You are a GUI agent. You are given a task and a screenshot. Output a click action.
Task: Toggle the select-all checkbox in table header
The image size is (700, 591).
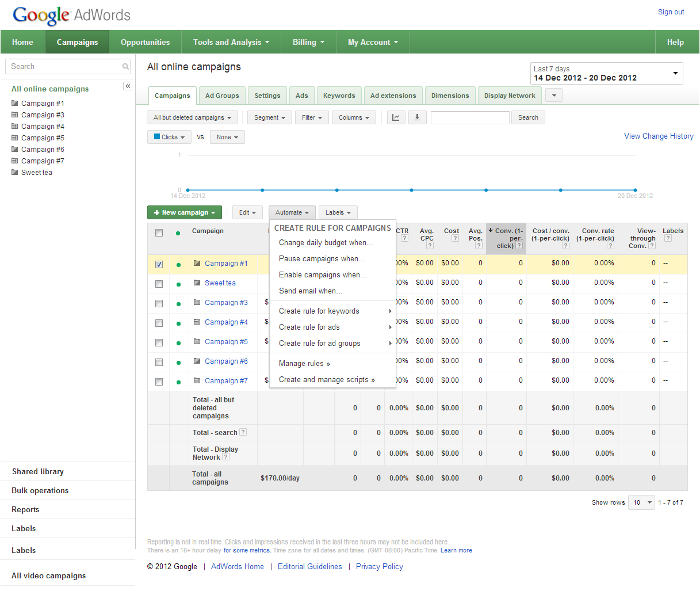159,233
